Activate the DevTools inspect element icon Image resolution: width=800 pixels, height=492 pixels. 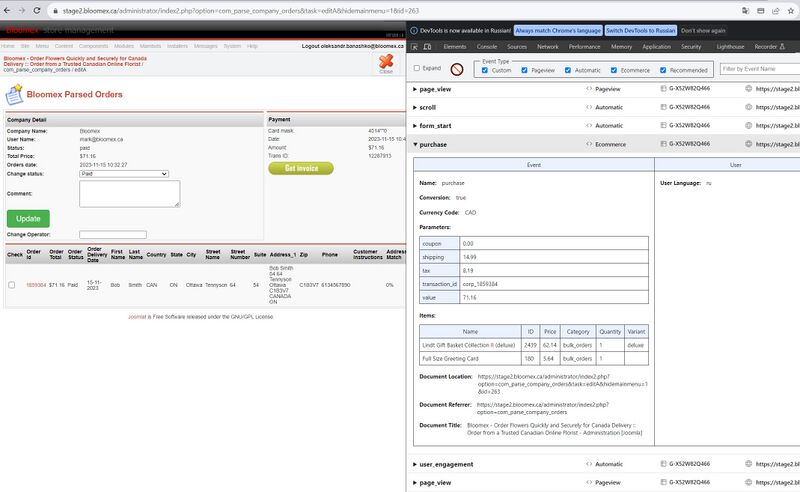(414, 46)
